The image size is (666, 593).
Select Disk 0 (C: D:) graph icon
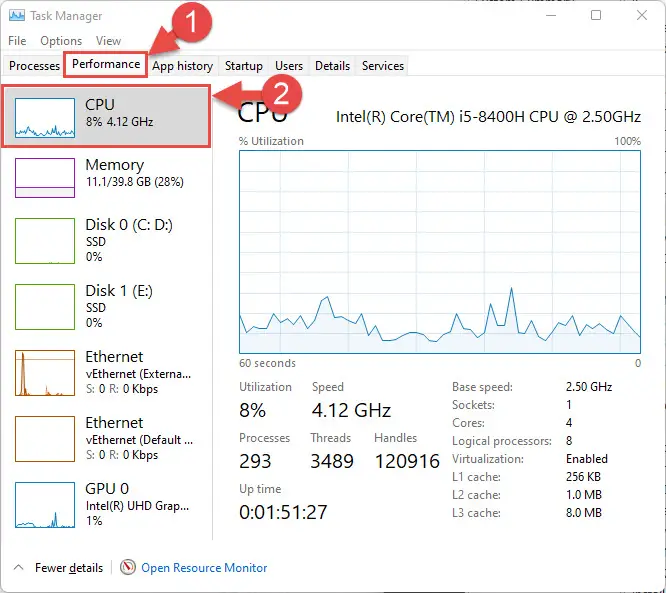45,241
